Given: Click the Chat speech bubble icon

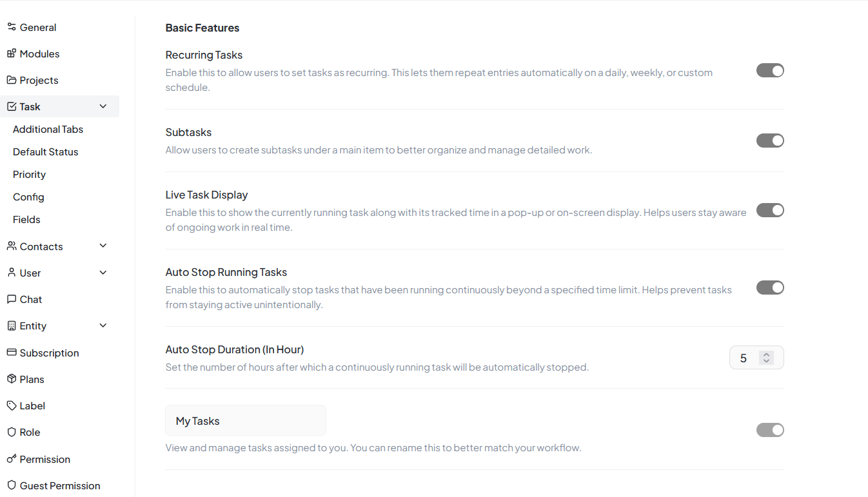Looking at the screenshot, I should point(12,299).
